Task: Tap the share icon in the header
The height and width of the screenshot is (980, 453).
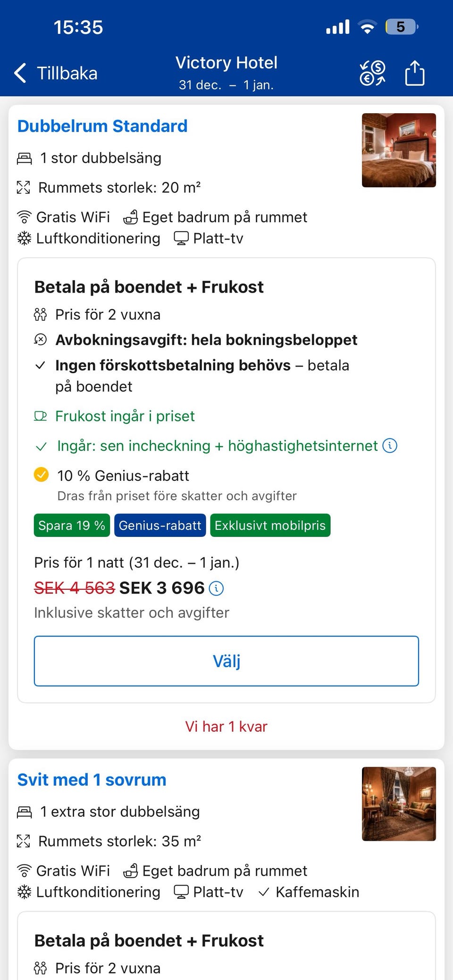Action: 414,72
